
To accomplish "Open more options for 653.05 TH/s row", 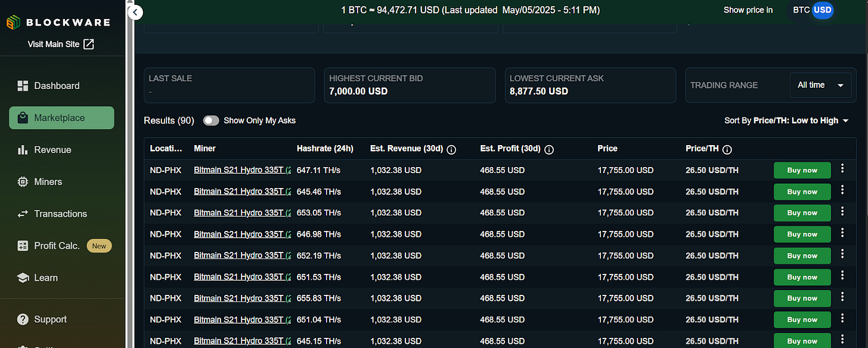I will tap(842, 211).
